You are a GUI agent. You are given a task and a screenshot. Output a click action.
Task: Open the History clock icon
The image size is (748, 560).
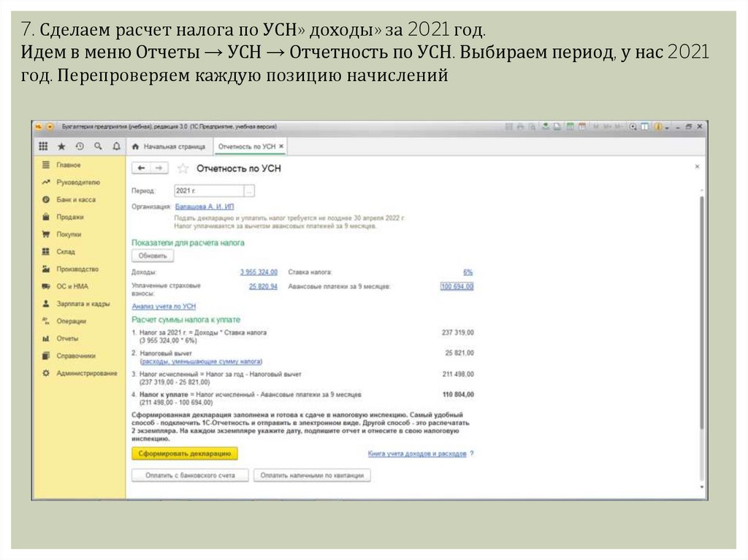pyautogui.click(x=80, y=146)
